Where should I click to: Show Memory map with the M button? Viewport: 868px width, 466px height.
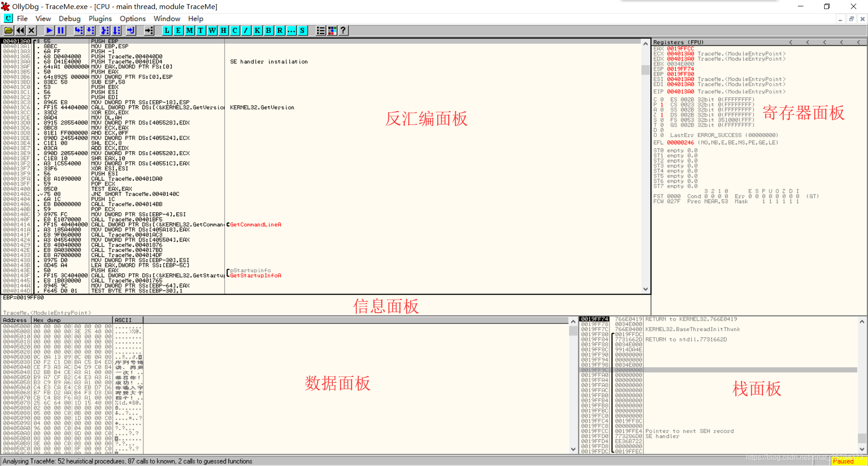tap(189, 30)
